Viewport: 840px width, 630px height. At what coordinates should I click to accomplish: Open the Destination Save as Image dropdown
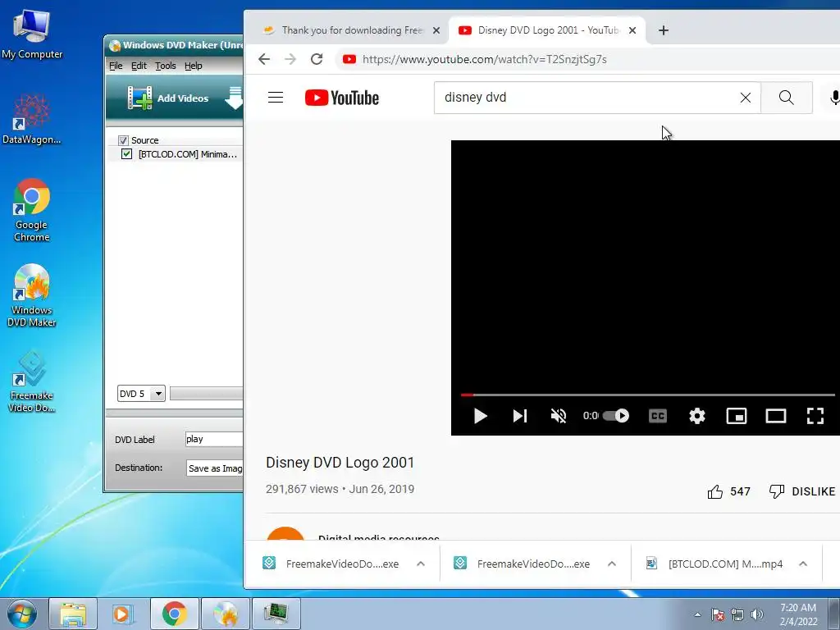click(x=214, y=468)
